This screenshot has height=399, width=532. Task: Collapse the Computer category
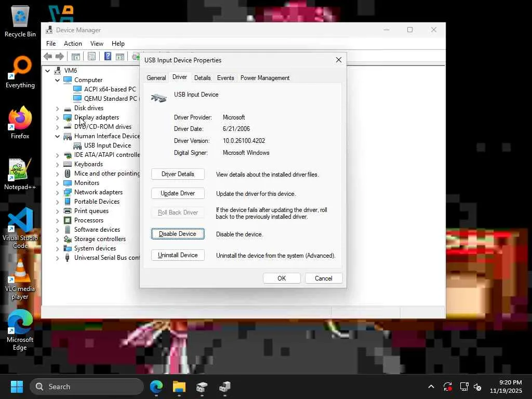[x=57, y=80]
